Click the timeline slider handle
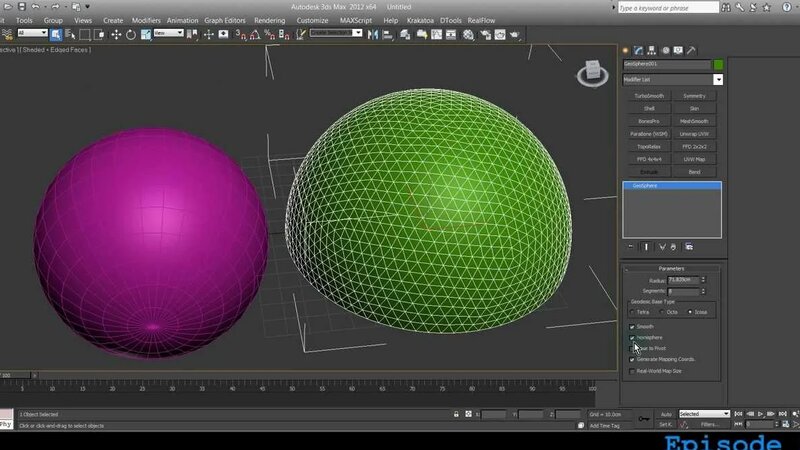The width and height of the screenshot is (800, 450). pos(15,375)
